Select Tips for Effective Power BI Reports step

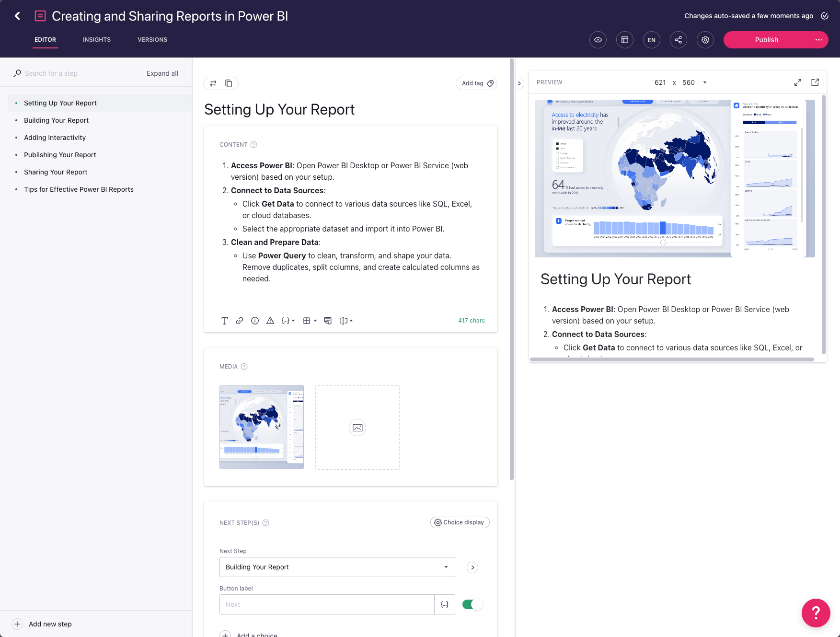pos(100,189)
